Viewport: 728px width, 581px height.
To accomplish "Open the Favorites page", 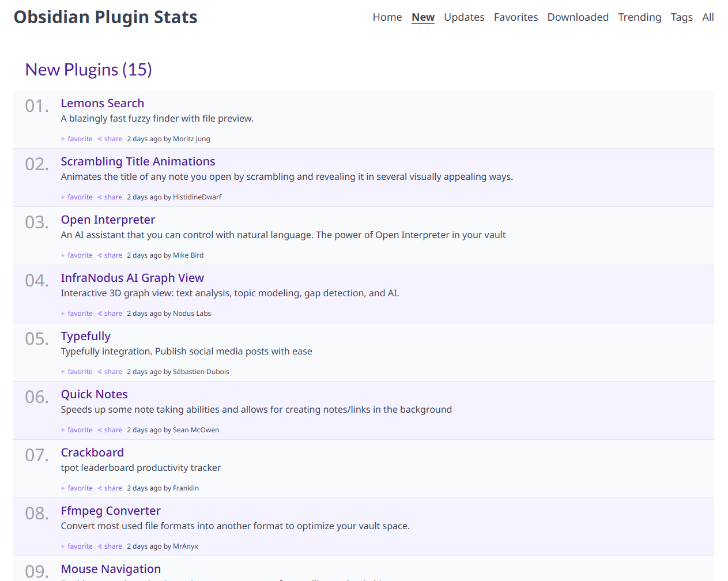I will click(x=516, y=17).
